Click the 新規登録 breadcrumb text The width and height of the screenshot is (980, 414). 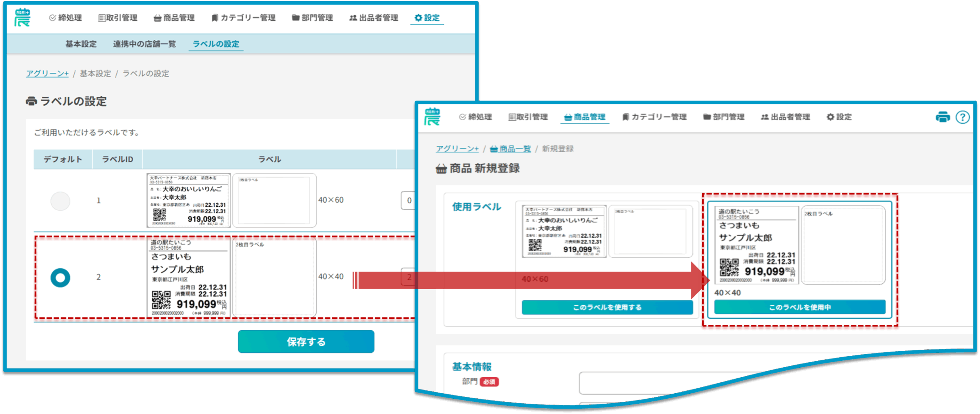pyautogui.click(x=558, y=149)
